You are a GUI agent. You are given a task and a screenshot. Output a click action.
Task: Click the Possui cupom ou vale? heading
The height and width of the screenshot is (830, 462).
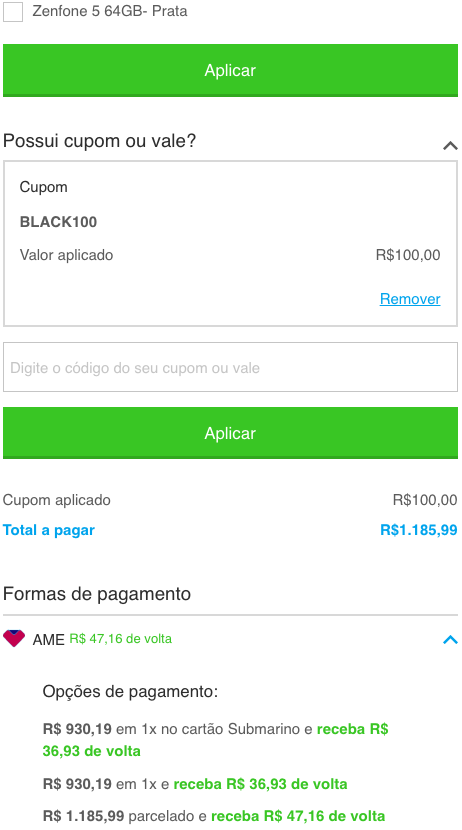pyautogui.click(x=99, y=141)
